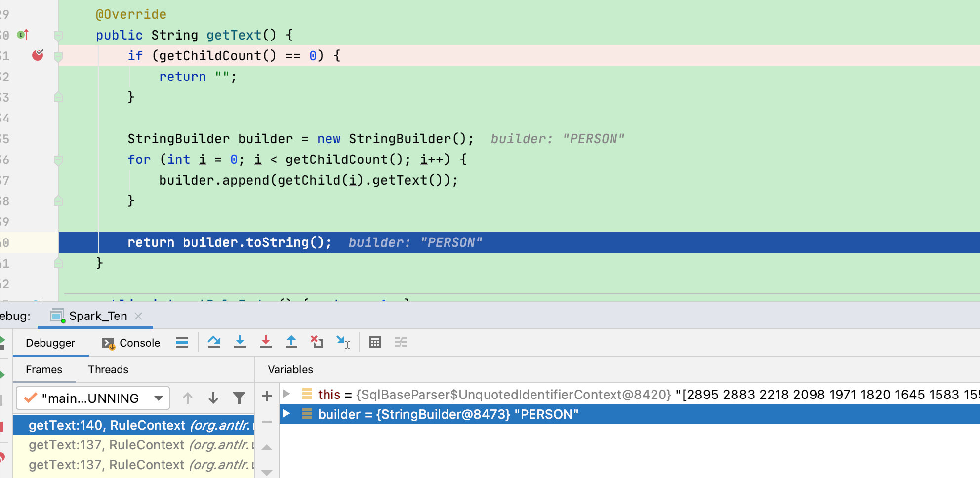
Task: Click the remove watch minus icon
Action: 267,422
